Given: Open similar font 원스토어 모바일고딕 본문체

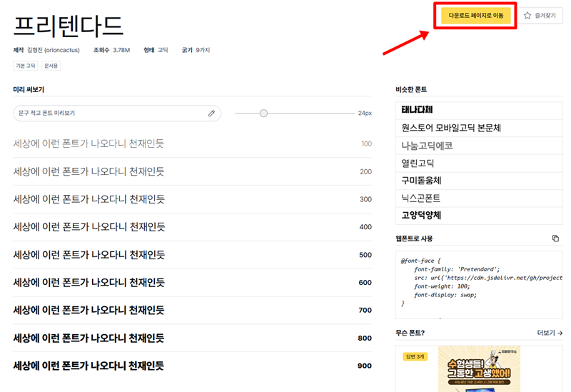Looking at the screenshot, I should coord(479,128).
